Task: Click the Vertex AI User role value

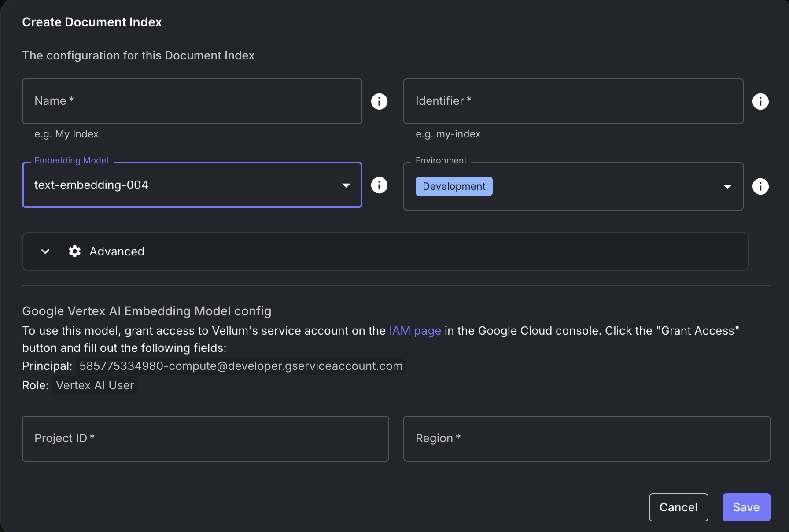Action: [x=95, y=385]
